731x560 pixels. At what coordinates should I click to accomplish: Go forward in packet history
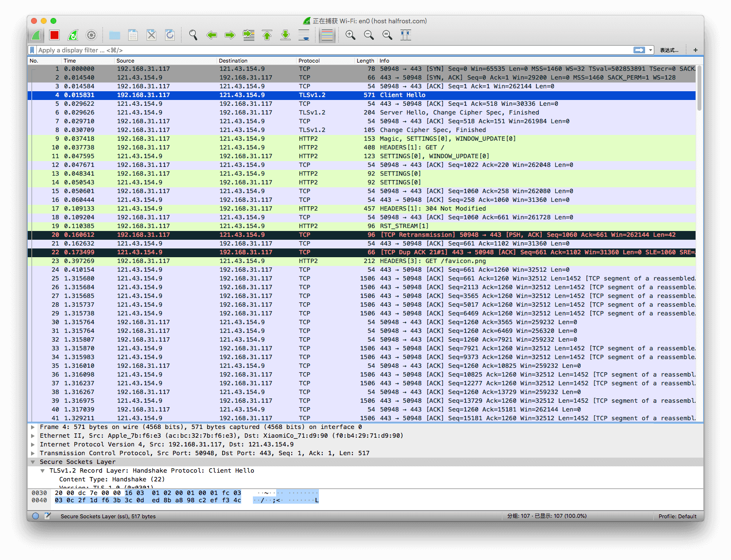coord(230,35)
